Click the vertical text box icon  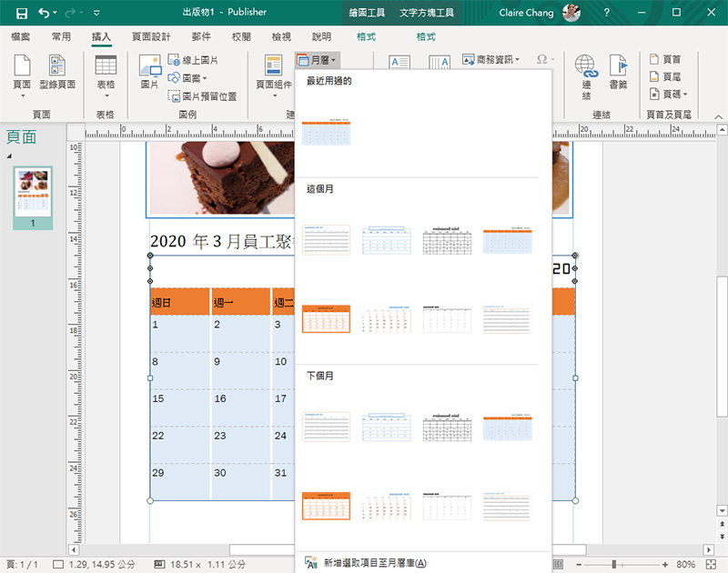click(440, 62)
